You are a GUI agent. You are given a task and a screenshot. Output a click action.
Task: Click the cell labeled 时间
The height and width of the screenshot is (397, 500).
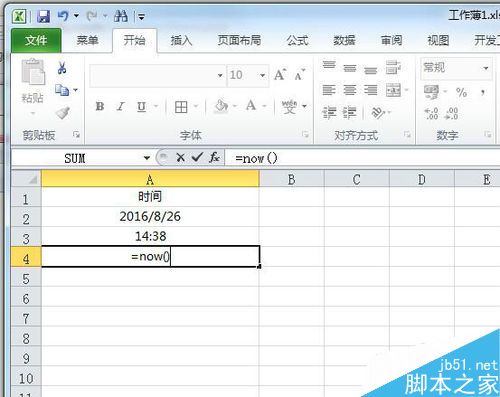150,197
